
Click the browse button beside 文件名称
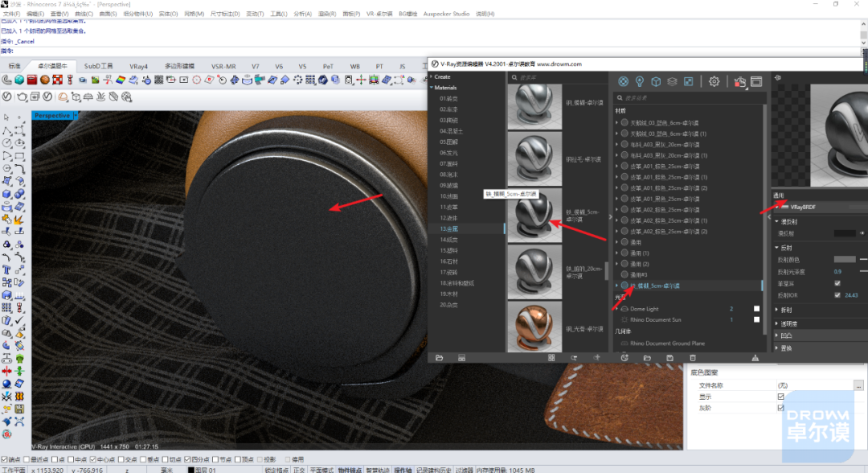coord(858,385)
